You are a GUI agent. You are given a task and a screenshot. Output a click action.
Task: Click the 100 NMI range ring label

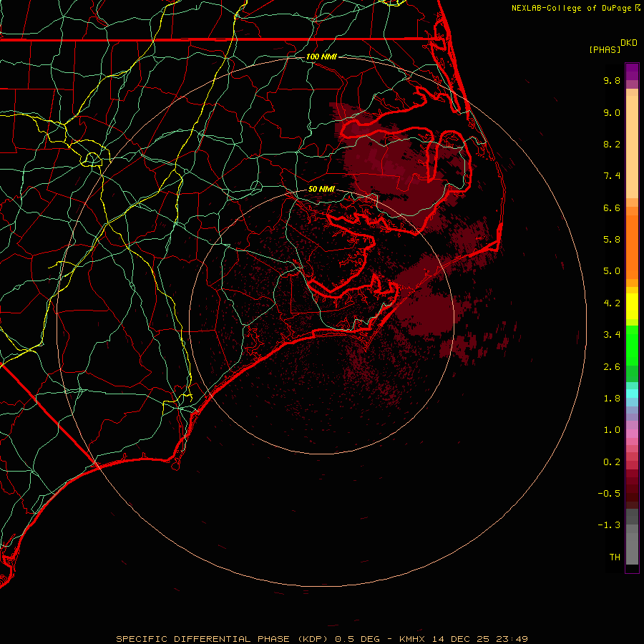pos(321,57)
